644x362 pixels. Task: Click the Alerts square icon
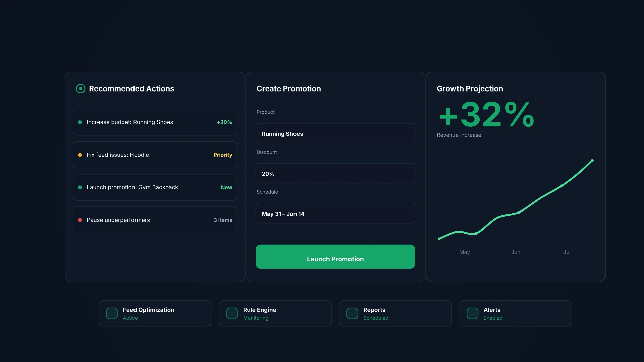(472, 313)
